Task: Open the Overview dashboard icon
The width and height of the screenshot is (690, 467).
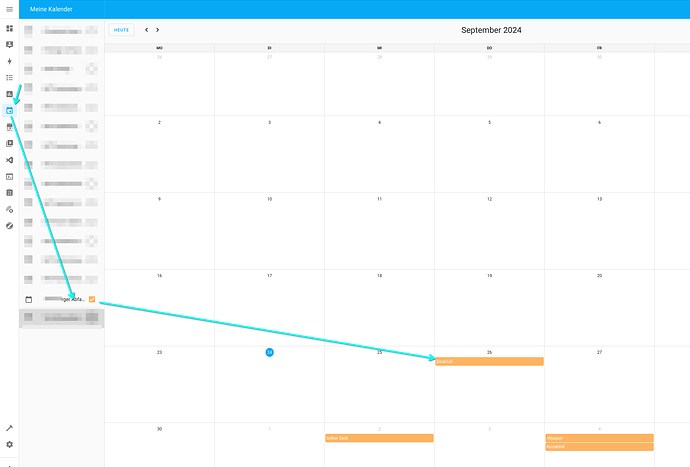Action: [9, 29]
